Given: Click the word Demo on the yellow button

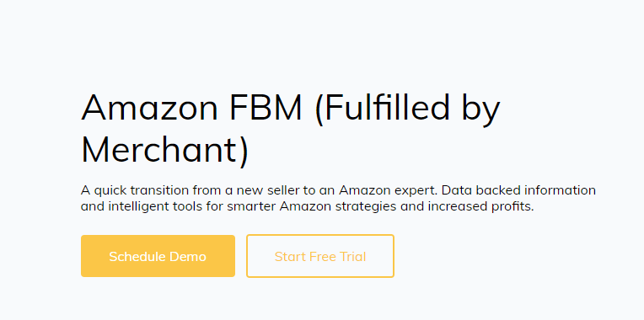Looking at the screenshot, I should click(x=188, y=256).
